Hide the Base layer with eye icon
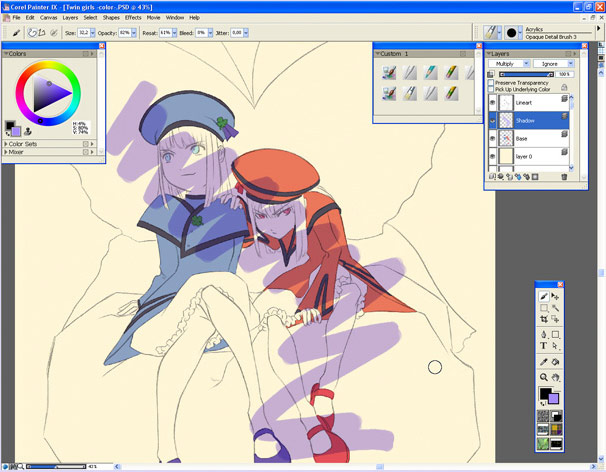This screenshot has width=606, height=472. [x=492, y=138]
